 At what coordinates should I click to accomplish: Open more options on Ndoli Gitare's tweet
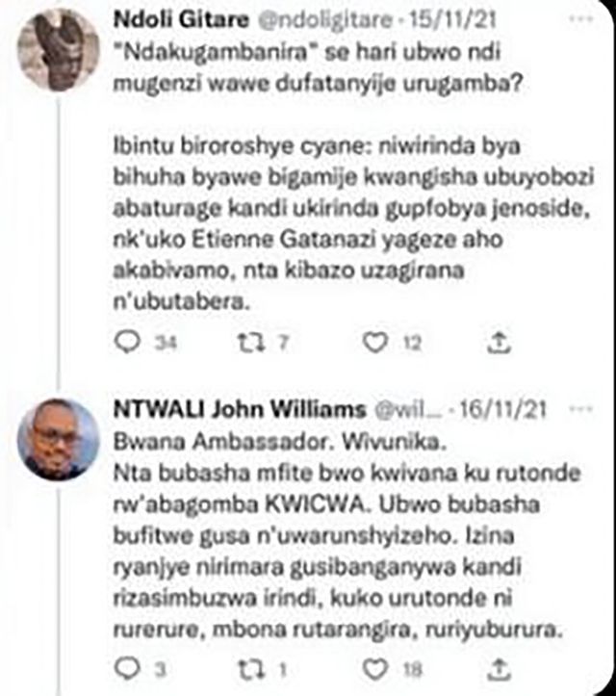pos(581,19)
